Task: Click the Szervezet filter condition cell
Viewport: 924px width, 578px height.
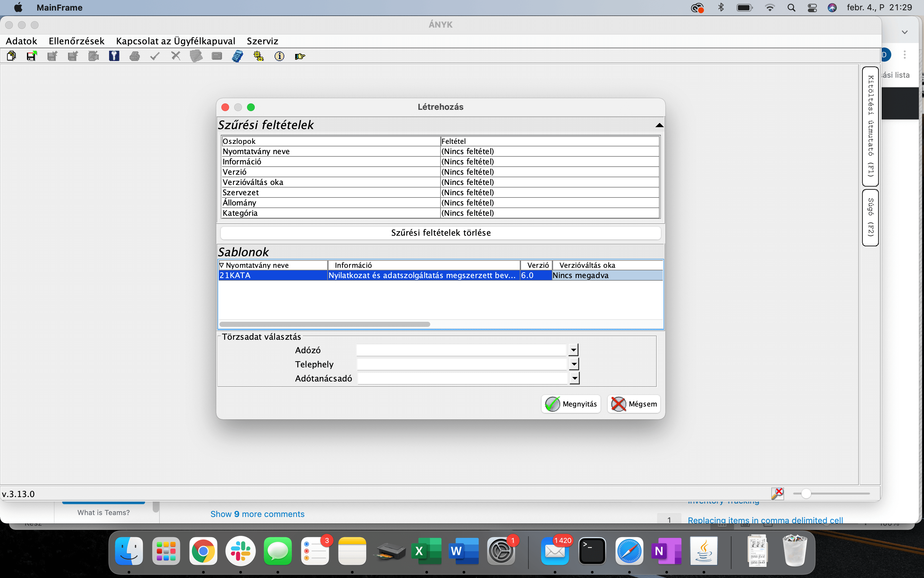Action: 550,193
